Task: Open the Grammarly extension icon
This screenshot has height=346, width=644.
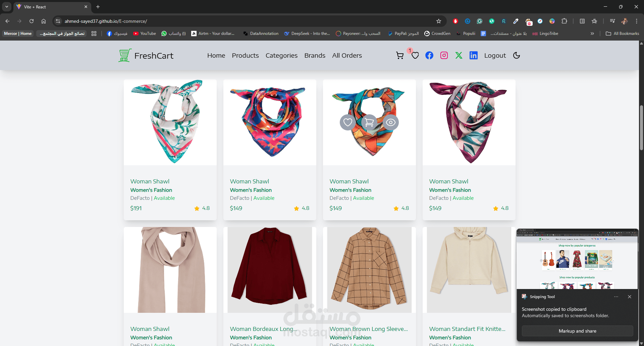Action: [480, 21]
